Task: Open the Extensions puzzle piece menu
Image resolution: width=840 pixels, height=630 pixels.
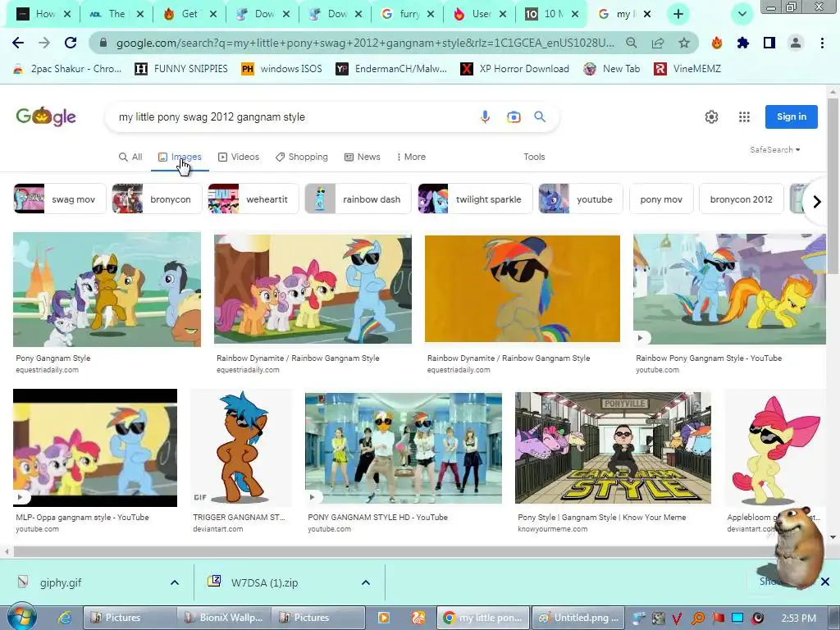Action: (743, 43)
